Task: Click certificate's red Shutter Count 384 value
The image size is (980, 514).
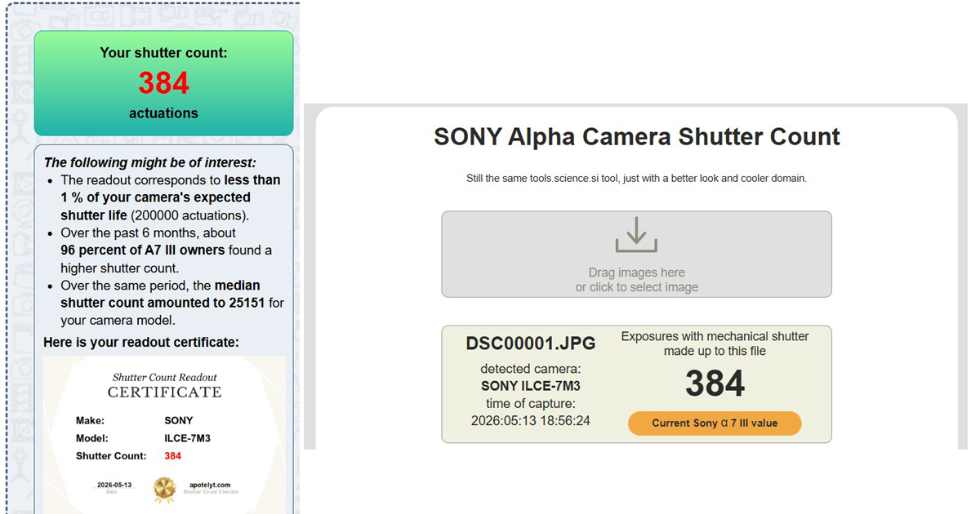Action: [172, 456]
